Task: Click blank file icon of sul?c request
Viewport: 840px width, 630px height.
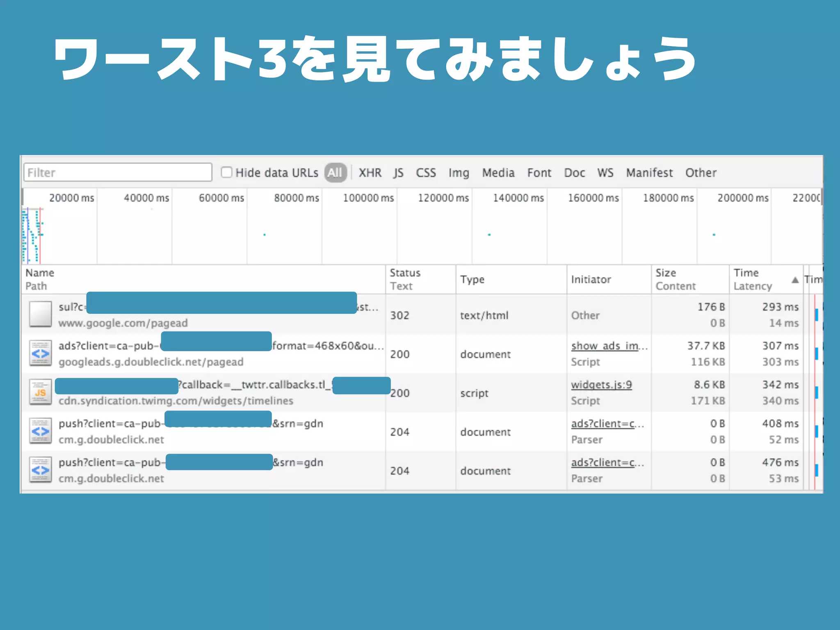Action: (40, 314)
